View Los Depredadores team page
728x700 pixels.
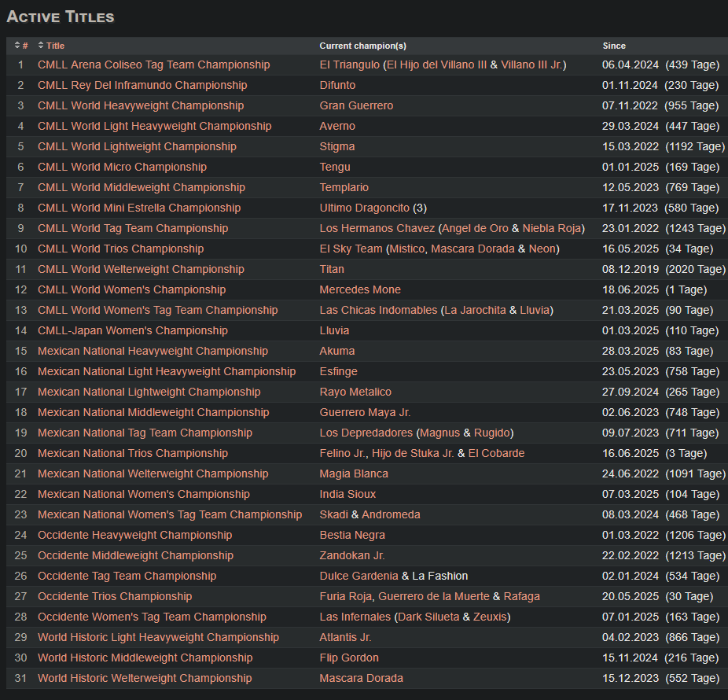(366, 433)
